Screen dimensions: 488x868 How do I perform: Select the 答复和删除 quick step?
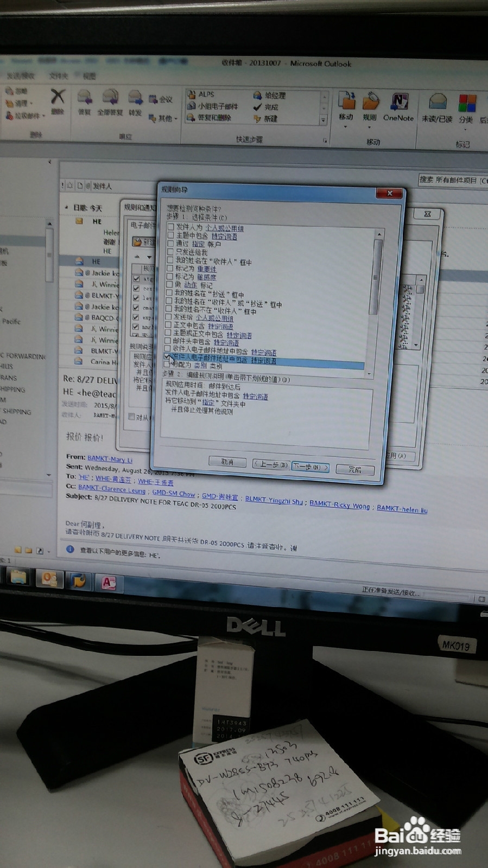coord(209,117)
